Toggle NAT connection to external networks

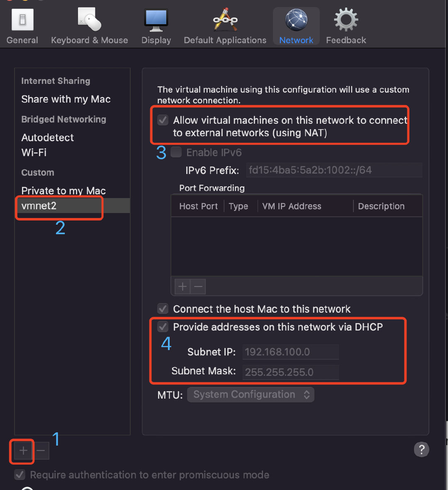(163, 120)
